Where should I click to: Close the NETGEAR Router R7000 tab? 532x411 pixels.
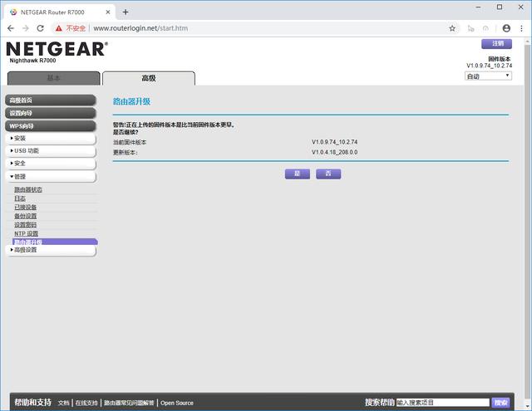(x=108, y=12)
